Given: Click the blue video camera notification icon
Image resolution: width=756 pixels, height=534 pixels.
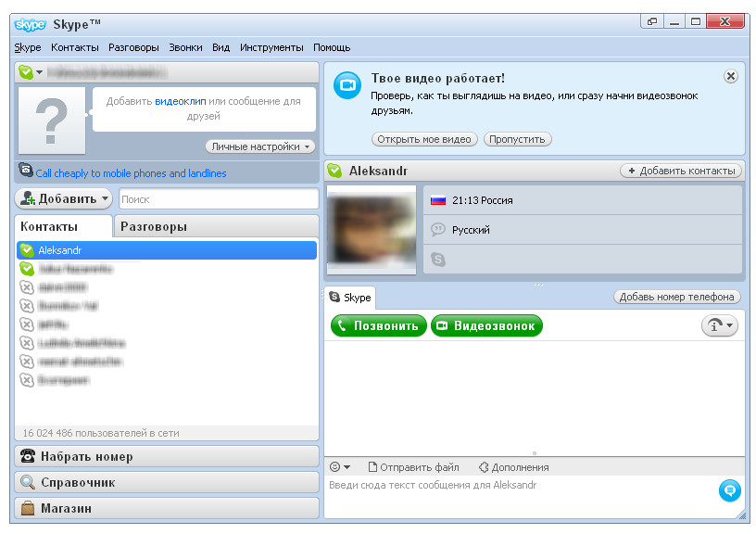Looking at the screenshot, I should [347, 85].
